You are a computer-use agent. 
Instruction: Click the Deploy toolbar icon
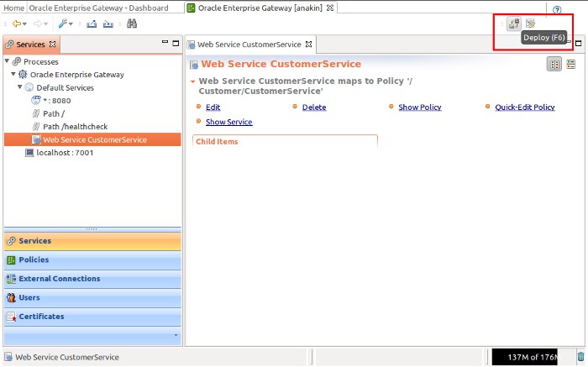(x=514, y=24)
